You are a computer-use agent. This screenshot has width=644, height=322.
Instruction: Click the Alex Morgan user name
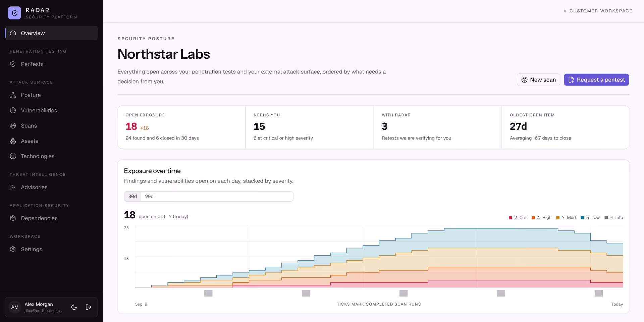click(x=39, y=304)
